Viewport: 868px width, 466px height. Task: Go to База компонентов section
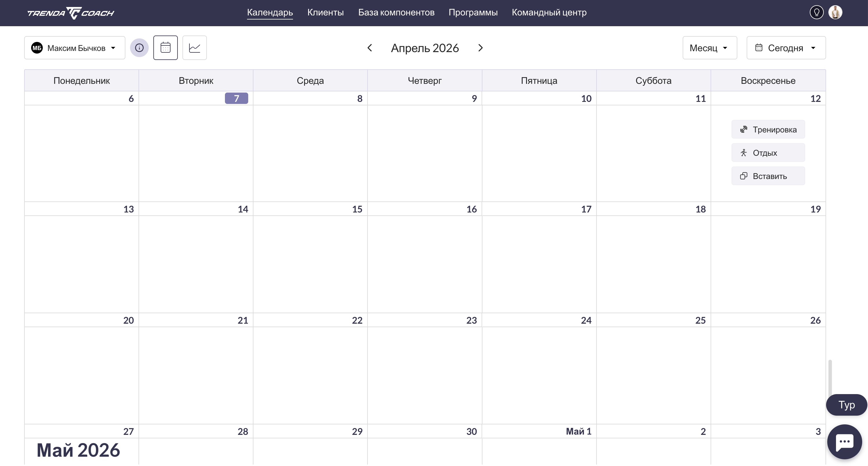396,13
